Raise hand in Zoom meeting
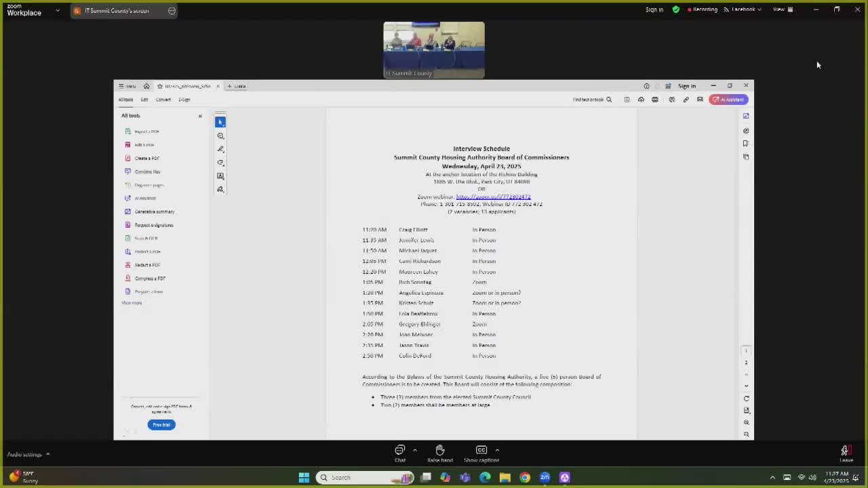868x488 pixels. click(440, 453)
